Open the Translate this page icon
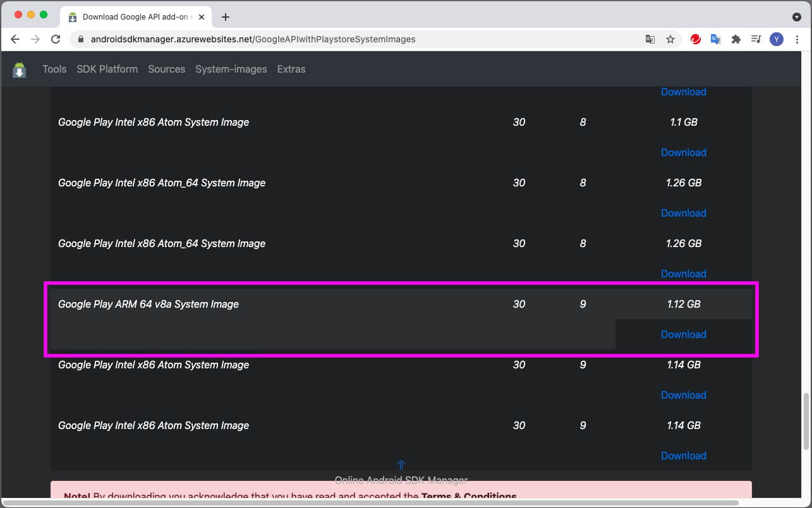Image resolution: width=812 pixels, height=508 pixels. 650,39
